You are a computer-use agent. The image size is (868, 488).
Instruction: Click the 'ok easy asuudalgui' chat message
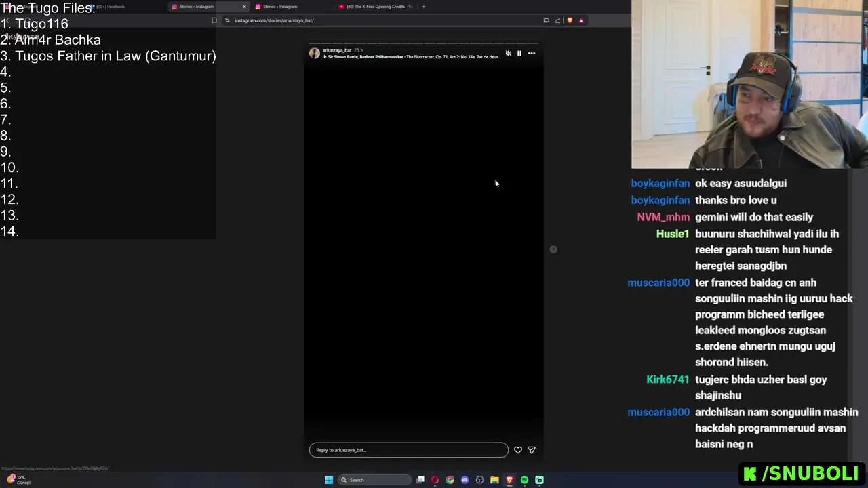point(741,183)
